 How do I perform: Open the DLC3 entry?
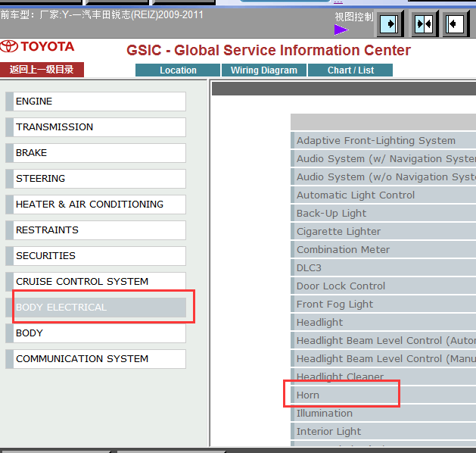(x=384, y=267)
